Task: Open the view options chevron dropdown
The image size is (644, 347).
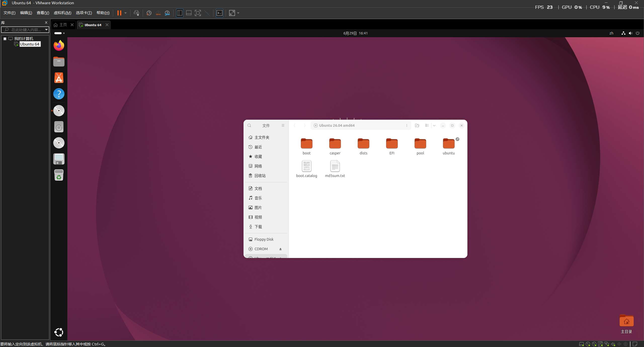Action: [434, 125]
